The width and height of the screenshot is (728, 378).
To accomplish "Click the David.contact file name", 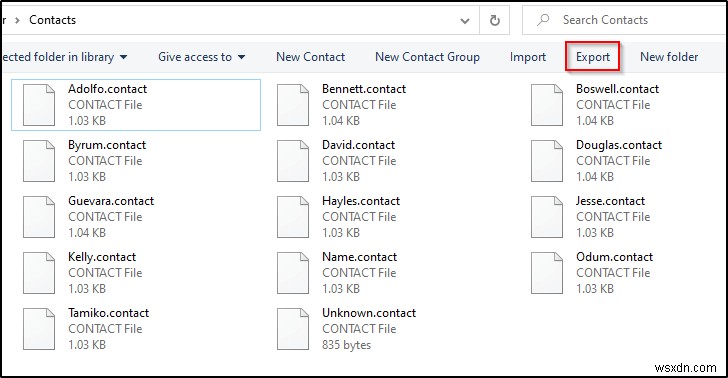I will (358, 145).
